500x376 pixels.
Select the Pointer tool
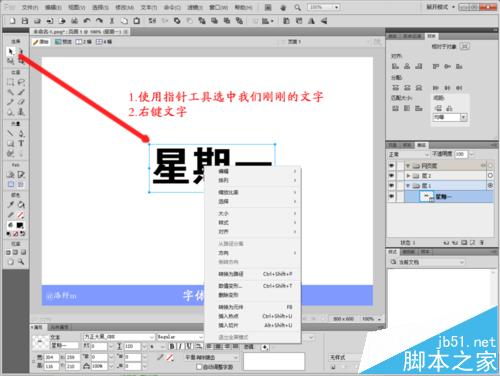(10, 51)
